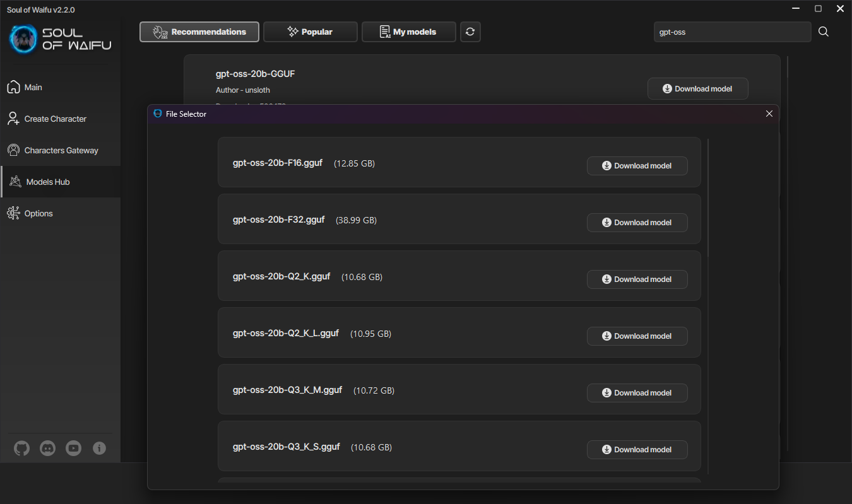
Task: Open the YouTube icon in sidebar footer
Action: [x=73, y=448]
